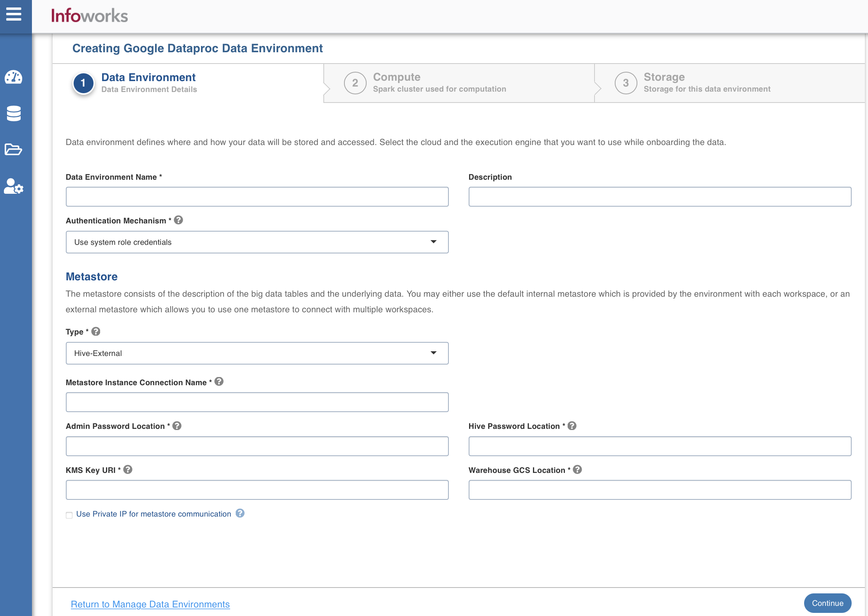Open the Authentication Mechanism dropdown
Viewport: 868px width, 616px height.
click(257, 242)
